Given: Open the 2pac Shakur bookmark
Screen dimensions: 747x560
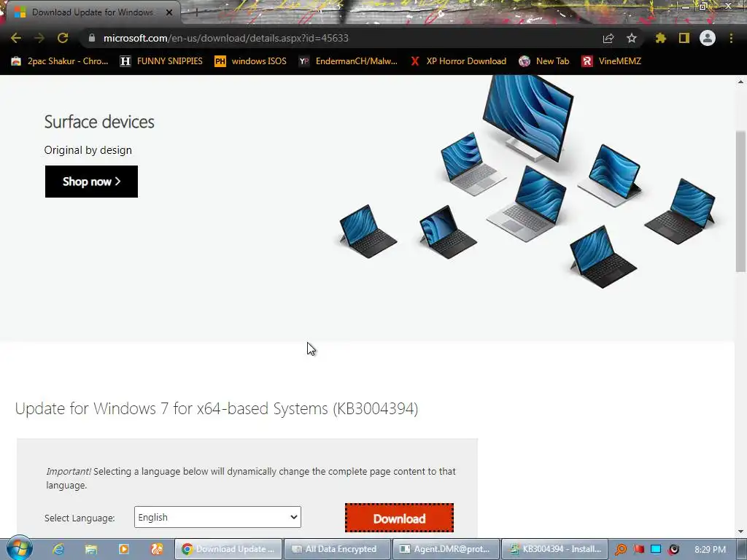Looking at the screenshot, I should click(60, 61).
